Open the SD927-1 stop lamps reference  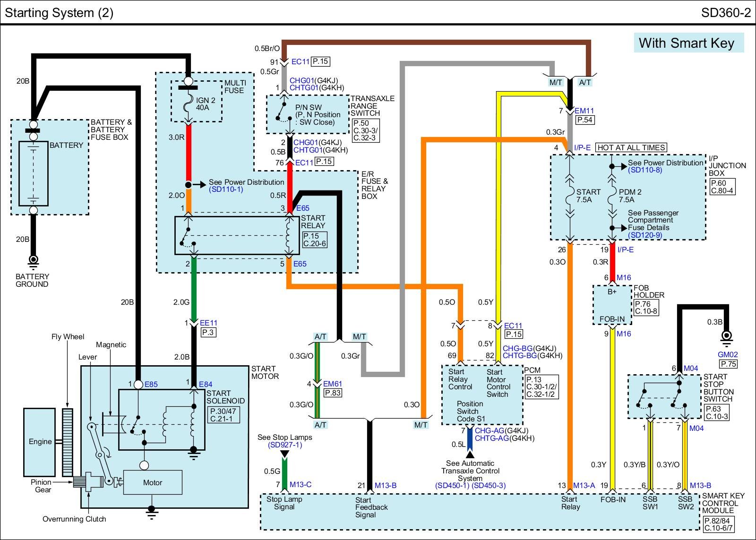284,445
